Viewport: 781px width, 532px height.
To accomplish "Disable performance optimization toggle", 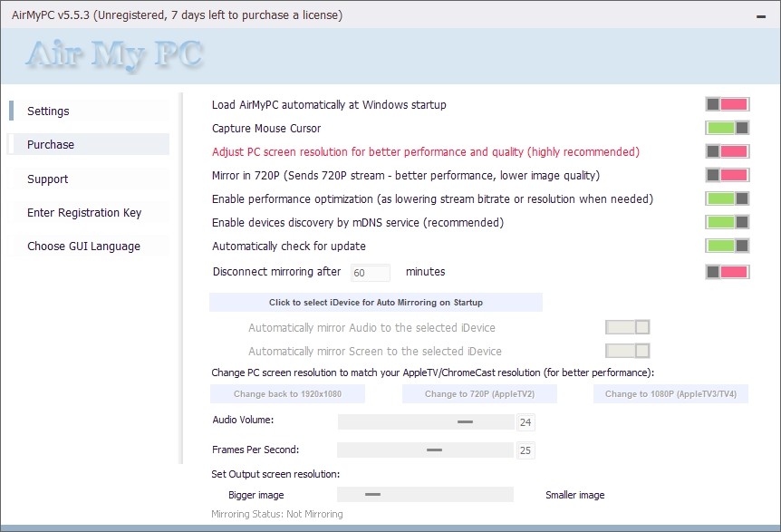I will tap(728, 198).
